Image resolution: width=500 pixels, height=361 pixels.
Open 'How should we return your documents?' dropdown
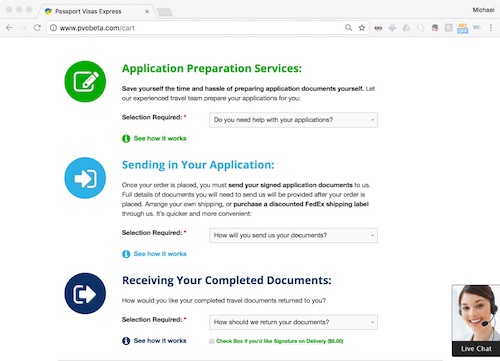coord(293,322)
